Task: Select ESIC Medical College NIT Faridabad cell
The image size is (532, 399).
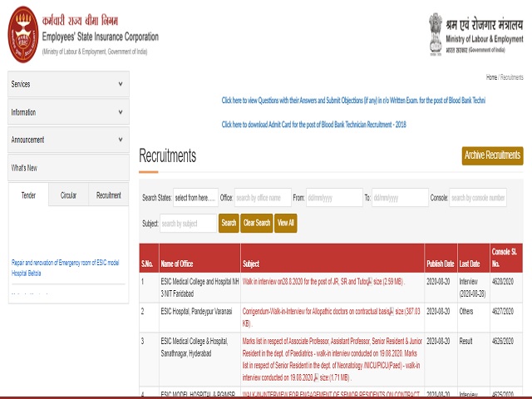Action: [x=199, y=288]
